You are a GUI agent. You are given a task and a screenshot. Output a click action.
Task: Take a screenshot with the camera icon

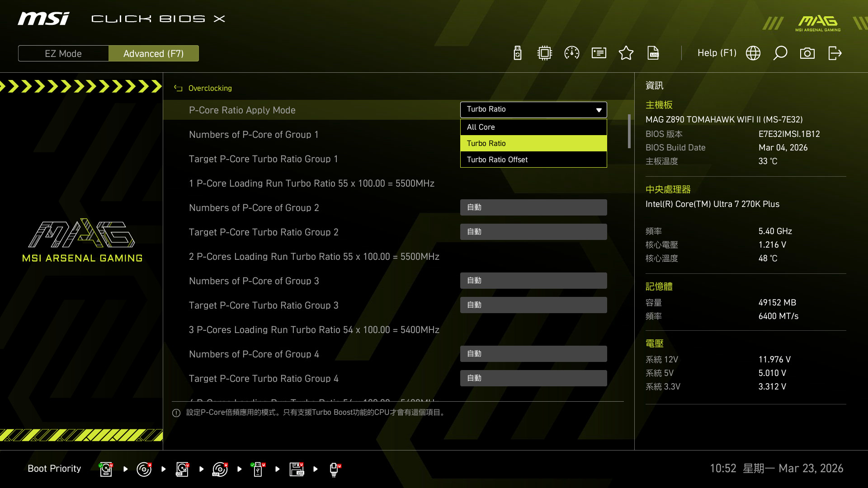807,53
